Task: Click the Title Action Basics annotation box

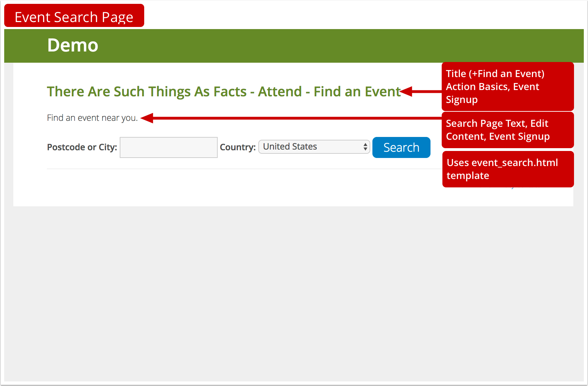Action: pyautogui.click(x=507, y=87)
